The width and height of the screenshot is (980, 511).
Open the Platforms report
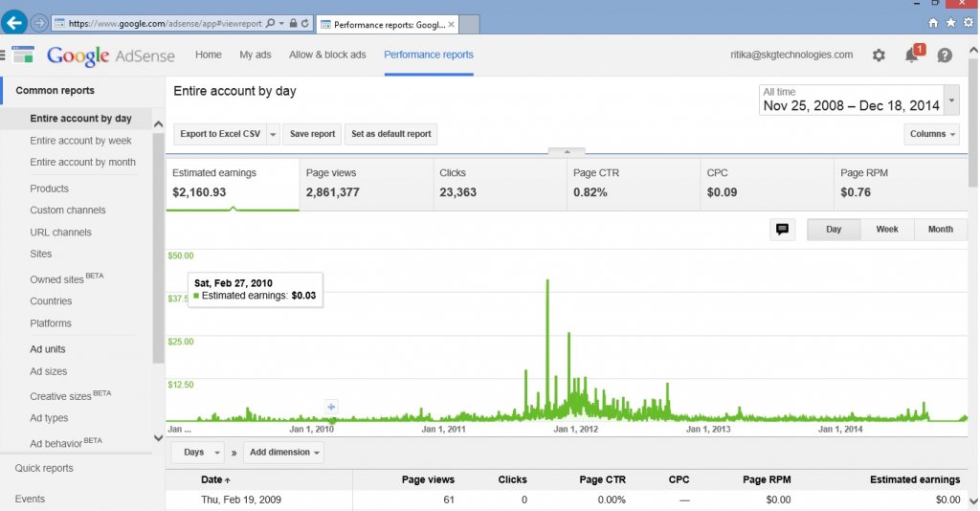click(51, 323)
